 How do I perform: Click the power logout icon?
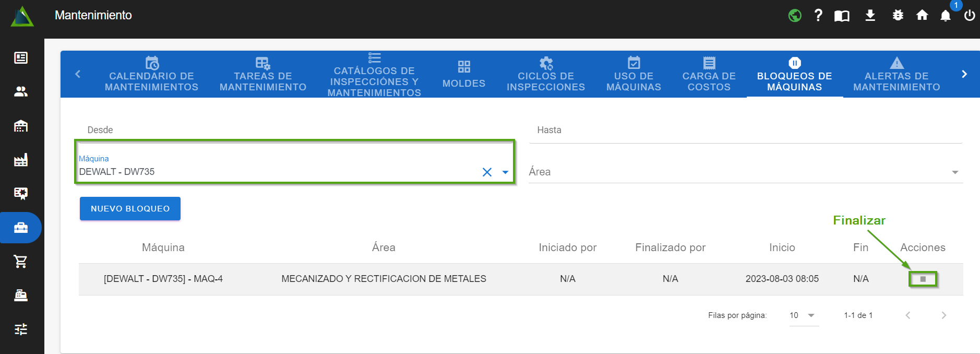pos(969,16)
